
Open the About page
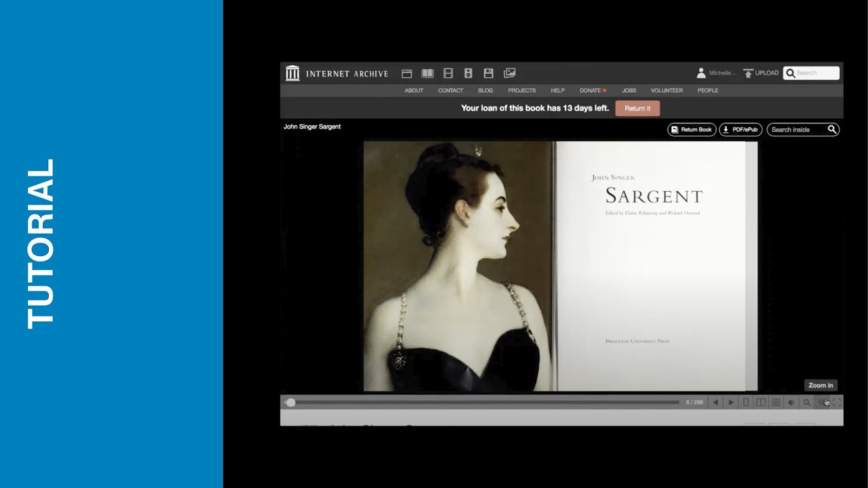click(414, 90)
